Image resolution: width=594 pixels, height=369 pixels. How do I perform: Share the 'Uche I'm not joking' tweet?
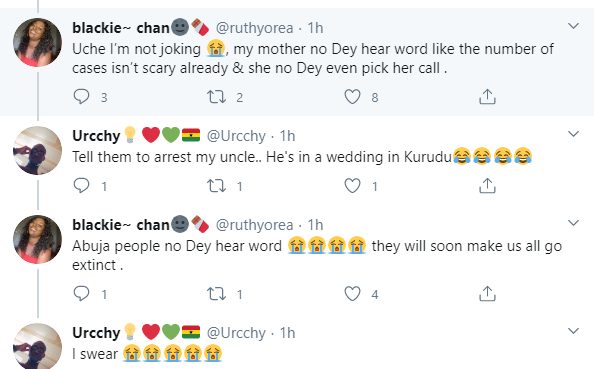click(x=487, y=97)
